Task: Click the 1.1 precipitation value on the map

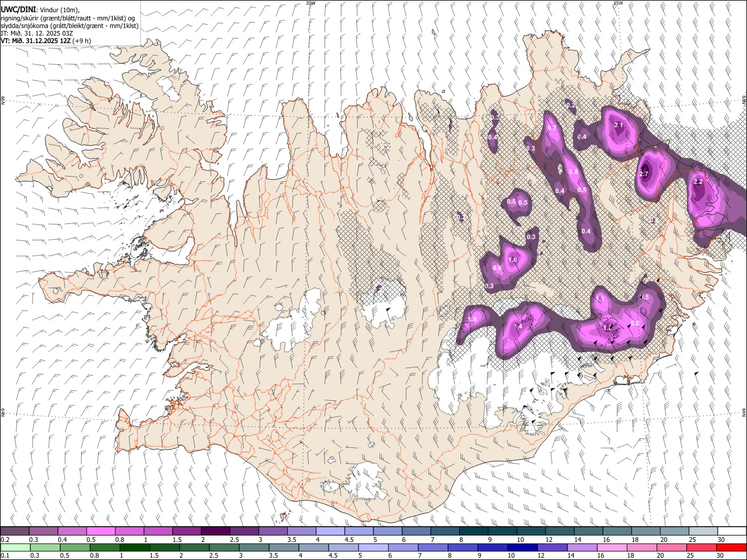Action: pyautogui.click(x=601, y=299)
